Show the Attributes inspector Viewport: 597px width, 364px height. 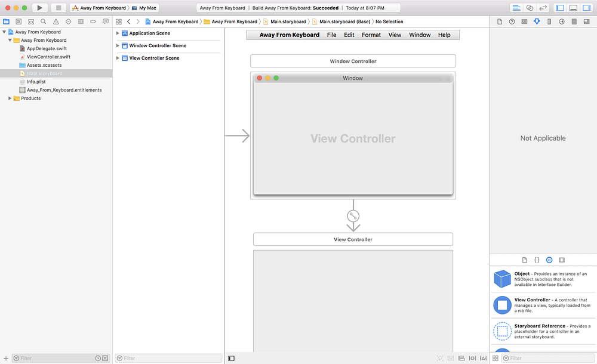pos(537,21)
